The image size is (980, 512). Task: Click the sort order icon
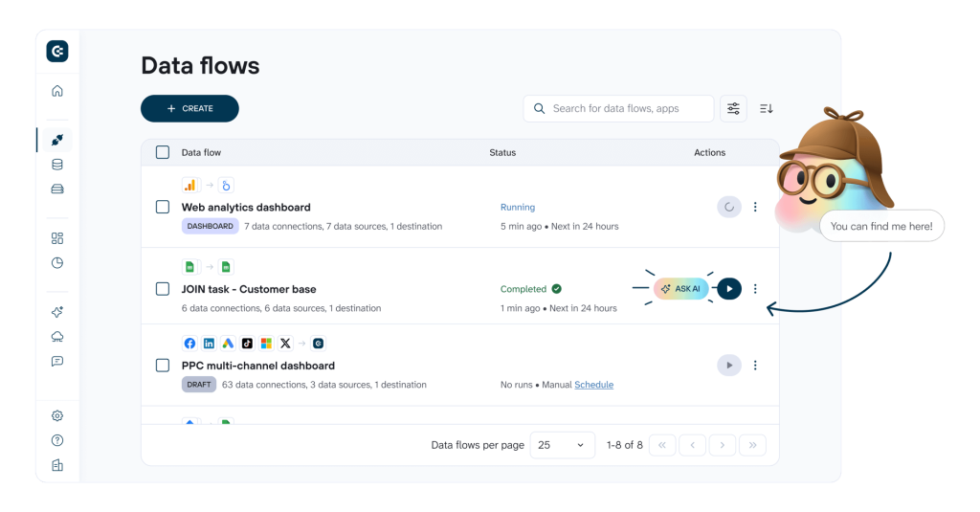tap(767, 109)
